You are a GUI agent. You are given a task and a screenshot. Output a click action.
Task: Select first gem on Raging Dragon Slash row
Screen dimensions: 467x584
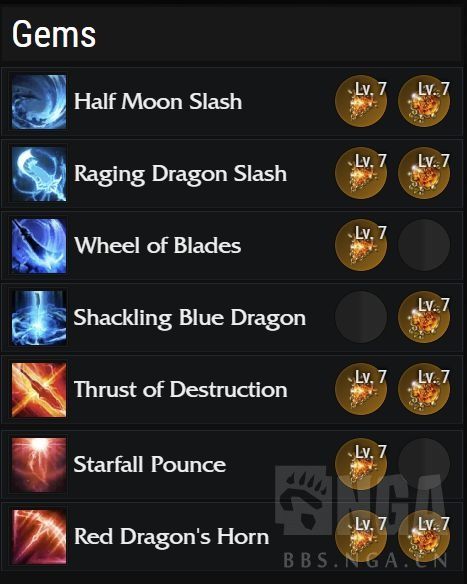coord(361,173)
